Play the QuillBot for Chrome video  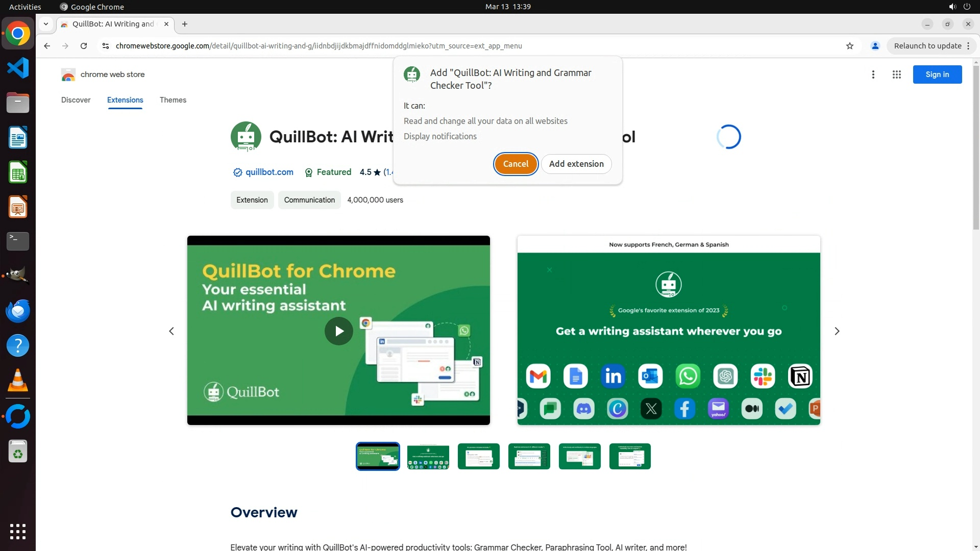pyautogui.click(x=339, y=331)
